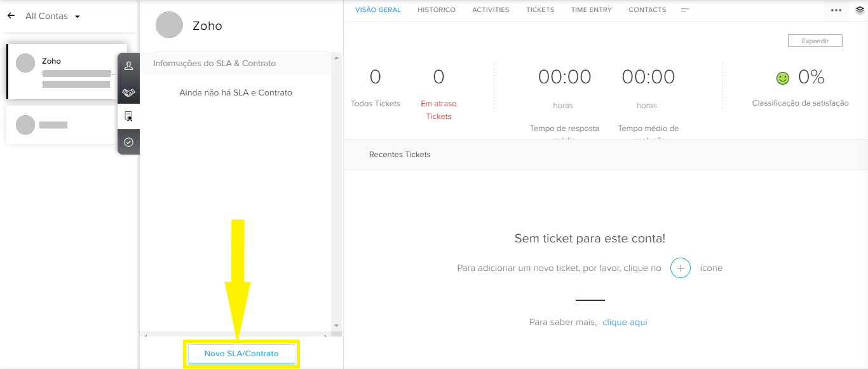This screenshot has width=868, height=369.
Task: Open the contact person sidebar icon
Action: pos(128,66)
